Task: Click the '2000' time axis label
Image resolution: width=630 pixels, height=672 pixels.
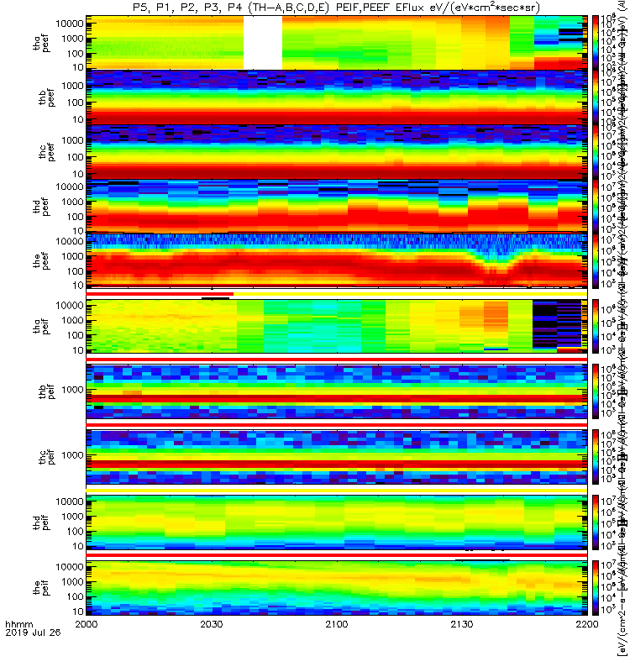Action: pyautogui.click(x=87, y=624)
